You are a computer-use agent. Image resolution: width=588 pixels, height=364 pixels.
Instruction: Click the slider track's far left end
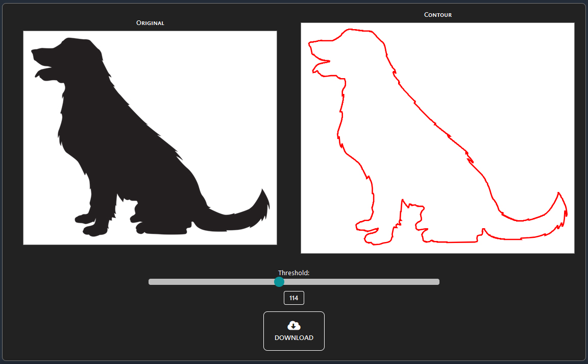pos(151,282)
